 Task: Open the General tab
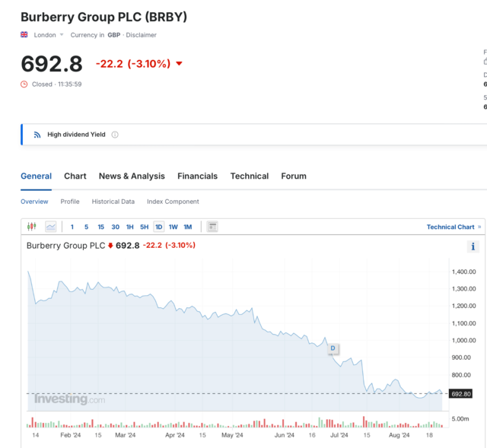(x=36, y=176)
